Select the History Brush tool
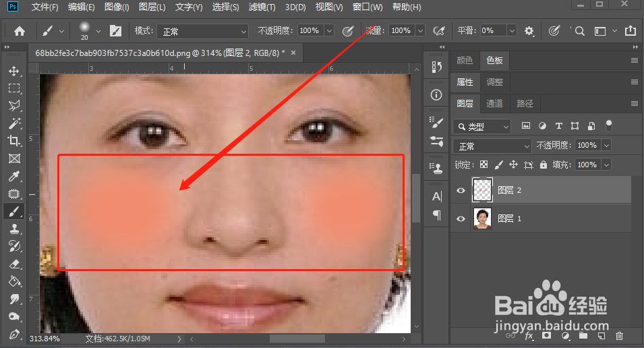Image resolution: width=644 pixels, height=348 pixels. coord(14,246)
